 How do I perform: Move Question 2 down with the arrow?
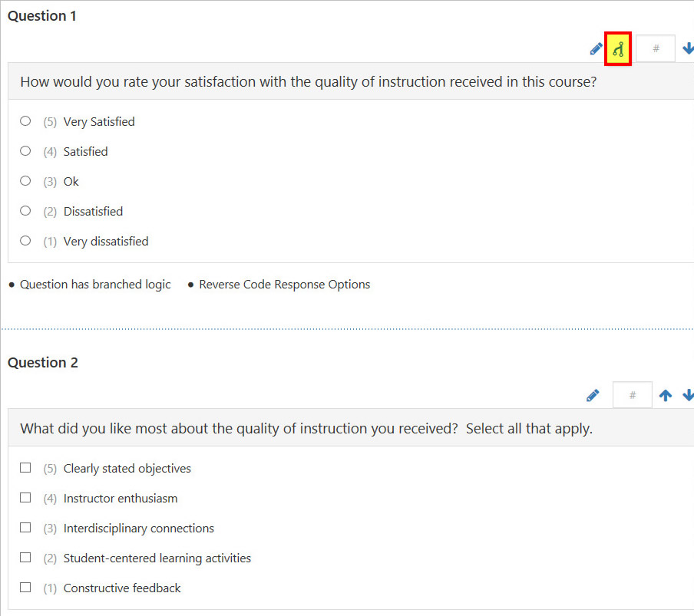pos(689,394)
